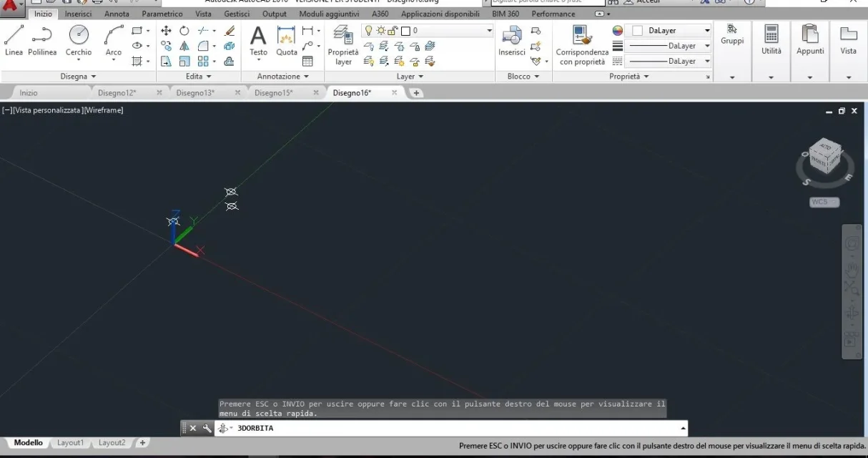Switch to the Layout1 tab
Viewport: 868px width, 458px height.
point(70,443)
